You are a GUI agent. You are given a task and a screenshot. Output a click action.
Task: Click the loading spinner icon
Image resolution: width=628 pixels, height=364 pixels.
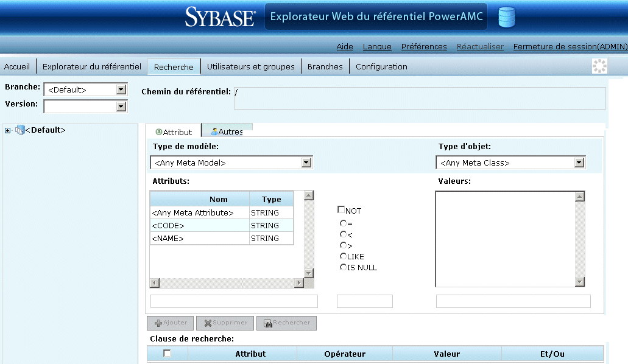point(599,66)
